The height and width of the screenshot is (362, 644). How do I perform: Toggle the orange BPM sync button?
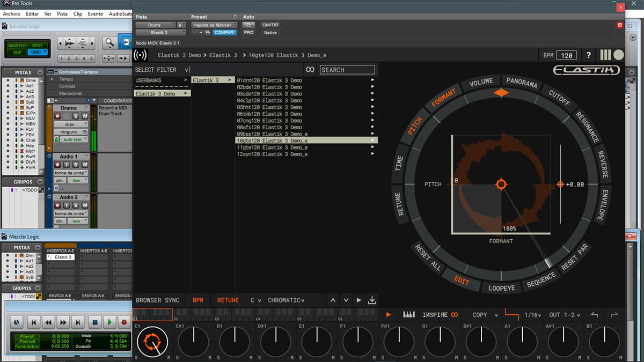198,300
